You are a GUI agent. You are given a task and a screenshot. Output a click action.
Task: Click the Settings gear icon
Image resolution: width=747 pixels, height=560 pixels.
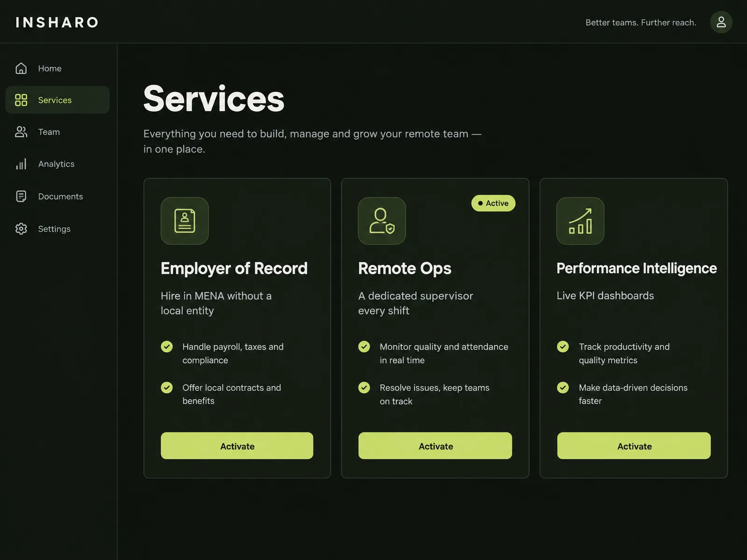[x=21, y=229]
